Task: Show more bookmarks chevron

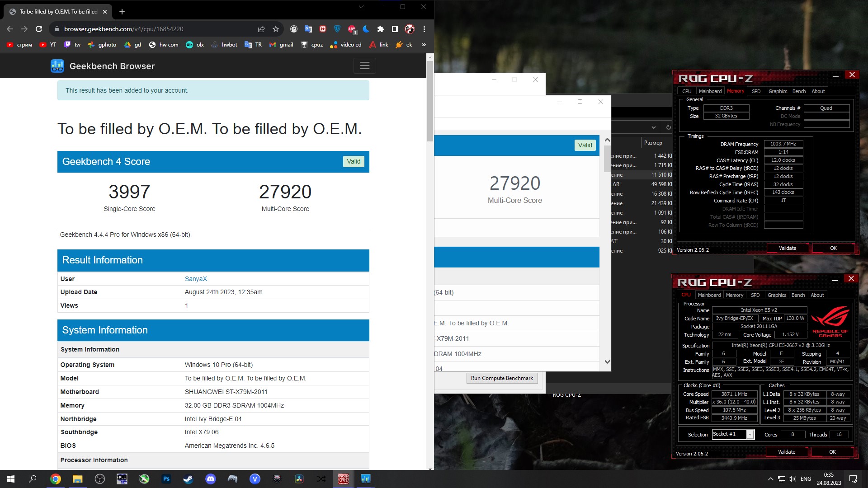Action: pos(424,45)
